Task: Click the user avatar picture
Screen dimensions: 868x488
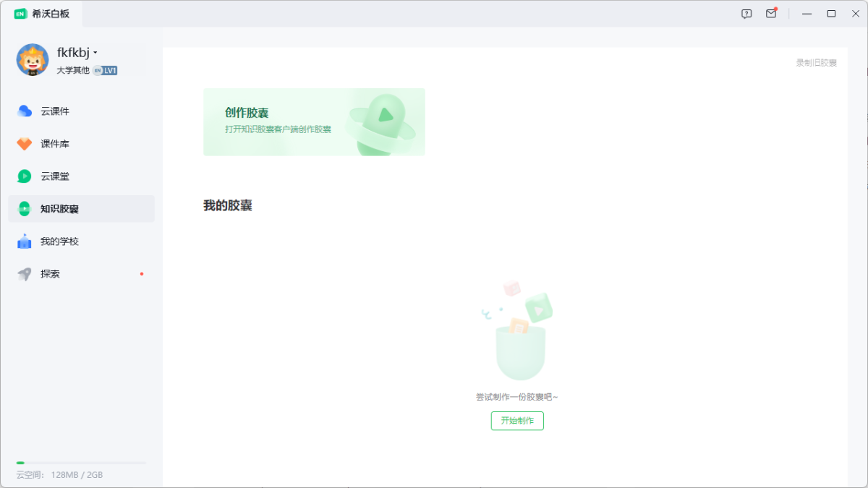Action: [x=33, y=60]
